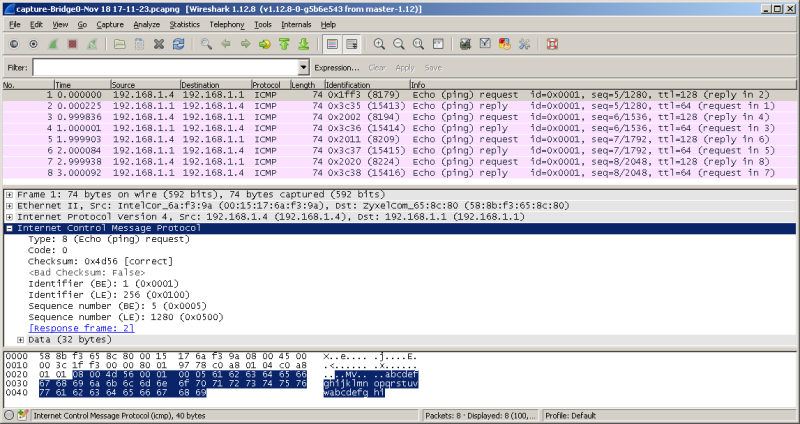The height and width of the screenshot is (424, 800).
Task: Open a capture file via the folder icon
Action: [119, 44]
